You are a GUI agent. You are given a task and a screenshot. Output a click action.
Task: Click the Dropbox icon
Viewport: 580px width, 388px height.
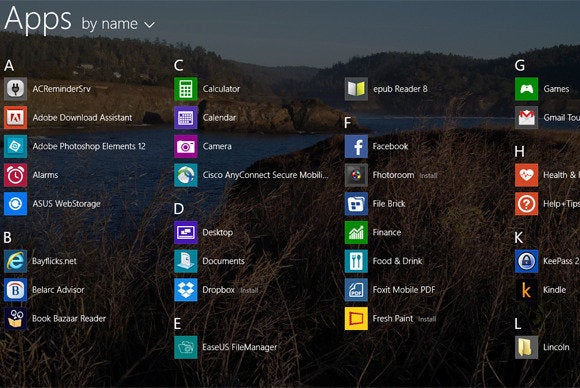point(186,290)
